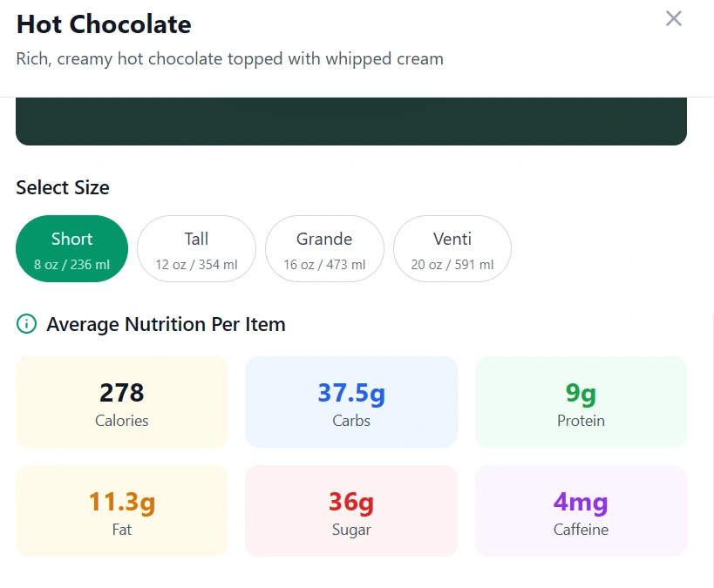This screenshot has width=714, height=588.
Task: Click the 278 Calories value
Action: coord(121,392)
